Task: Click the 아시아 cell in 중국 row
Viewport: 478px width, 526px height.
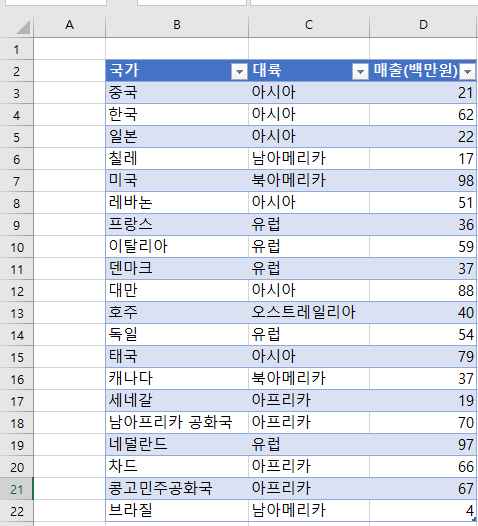Action: (309, 93)
